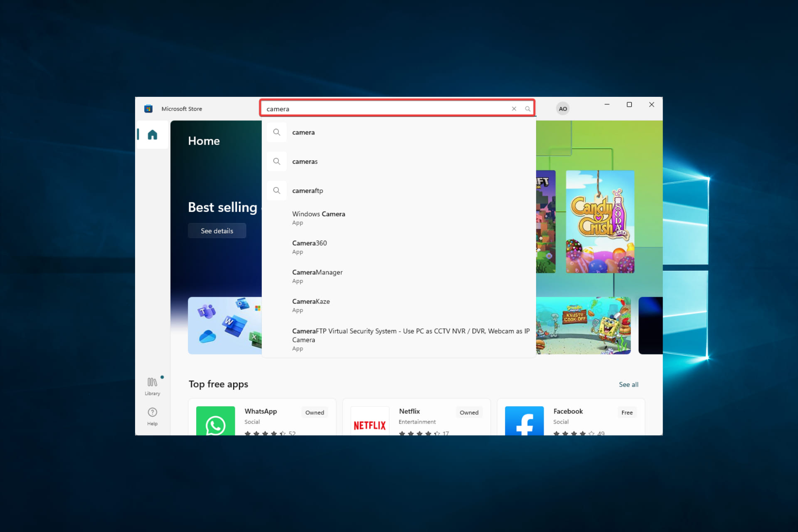The width and height of the screenshot is (798, 532).
Task: Click the magnifier beside 'camera' suggestion
Action: [277, 132]
